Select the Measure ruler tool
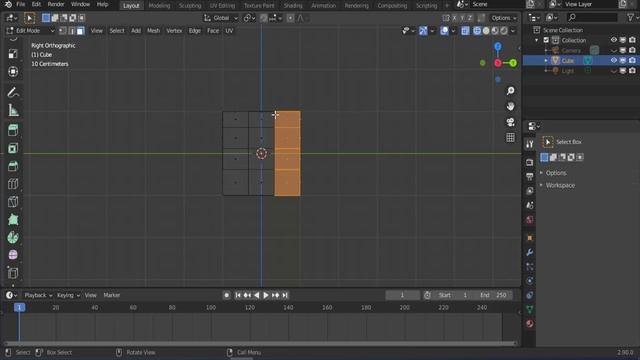The width and height of the screenshot is (640, 360). (13, 110)
